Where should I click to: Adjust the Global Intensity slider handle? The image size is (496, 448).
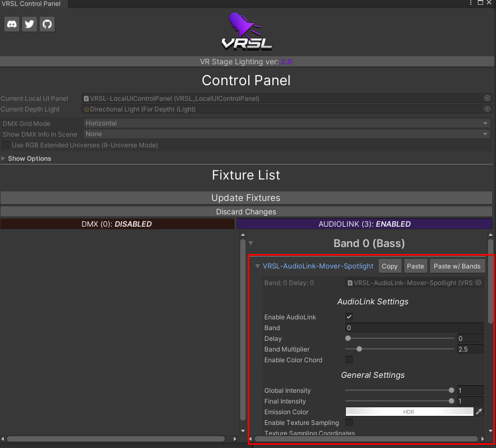click(451, 390)
